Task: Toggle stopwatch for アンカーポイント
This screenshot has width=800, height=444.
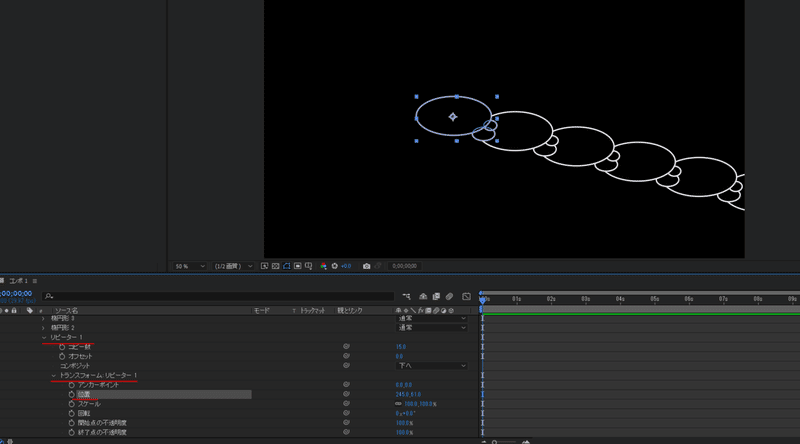Action: [71, 385]
